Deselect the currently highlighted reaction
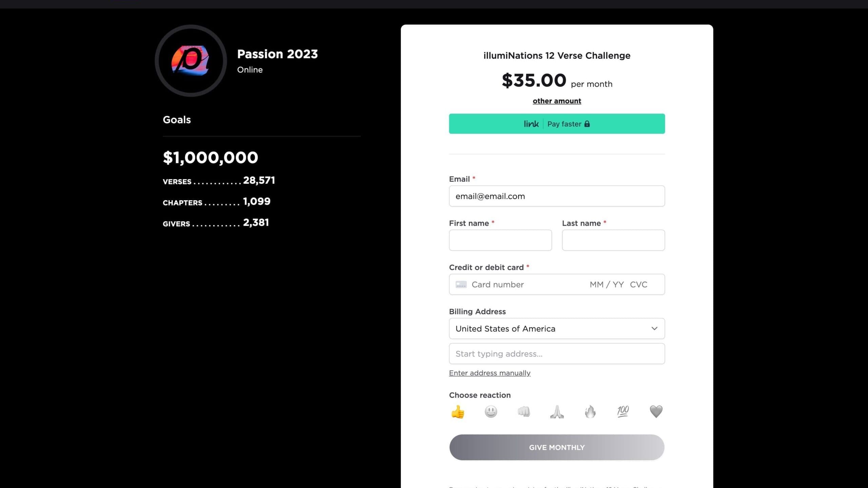868x488 pixels. click(x=457, y=411)
